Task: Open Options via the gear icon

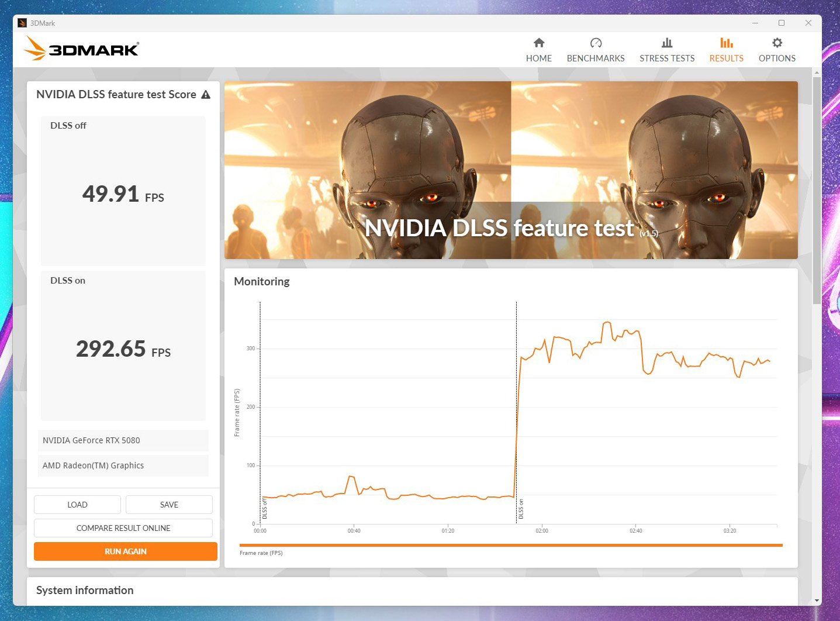Action: click(x=776, y=43)
